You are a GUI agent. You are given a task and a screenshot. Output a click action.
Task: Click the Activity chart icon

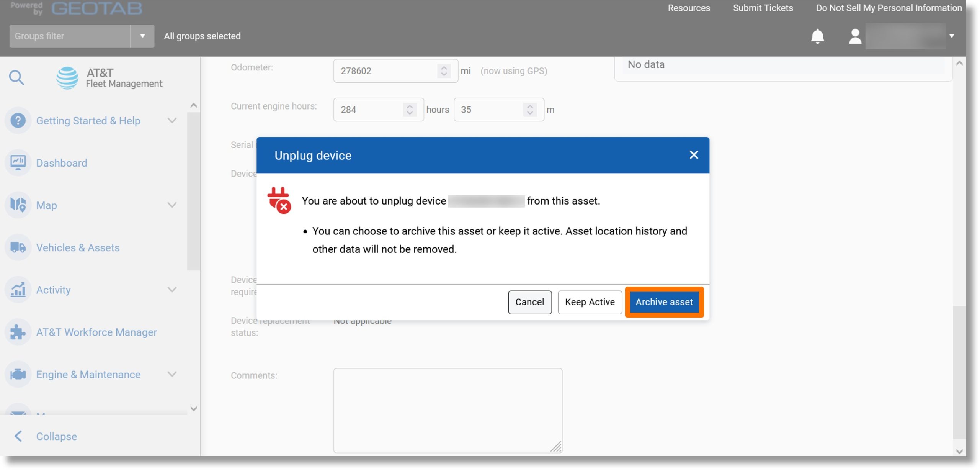pos(18,290)
